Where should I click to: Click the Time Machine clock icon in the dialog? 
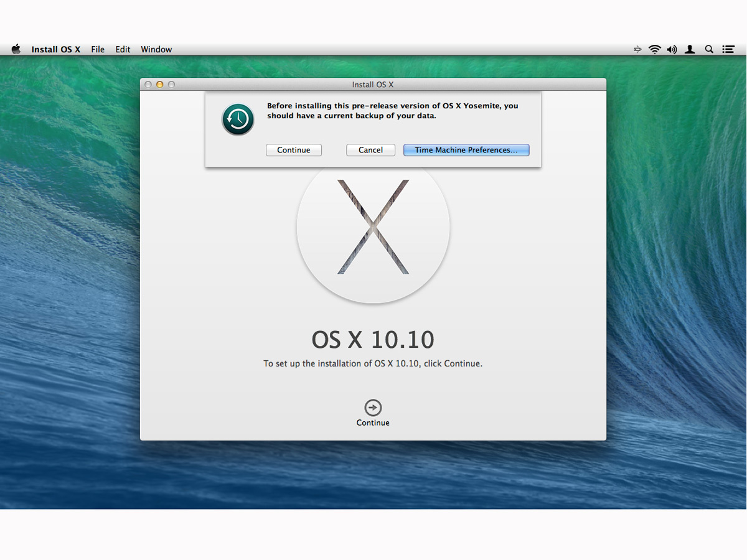(238, 119)
